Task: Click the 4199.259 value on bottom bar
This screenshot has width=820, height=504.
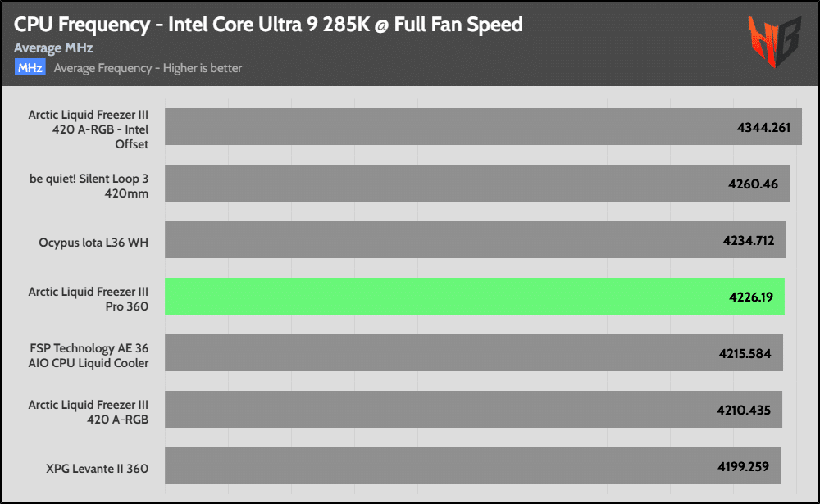Action: 742,467
